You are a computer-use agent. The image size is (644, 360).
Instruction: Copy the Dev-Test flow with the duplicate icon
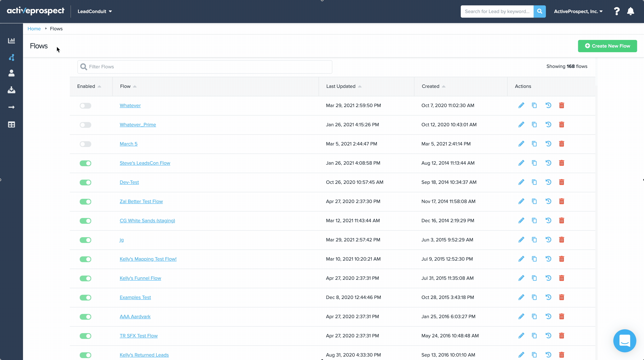click(x=535, y=182)
